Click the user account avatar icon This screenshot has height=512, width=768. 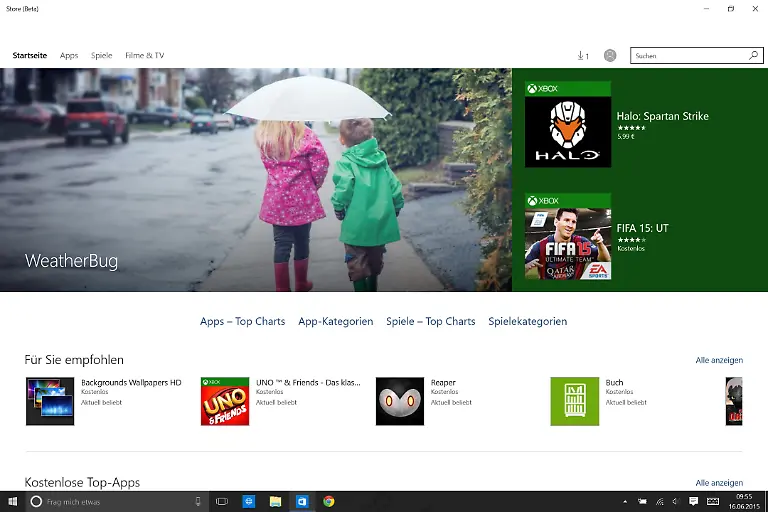click(610, 56)
